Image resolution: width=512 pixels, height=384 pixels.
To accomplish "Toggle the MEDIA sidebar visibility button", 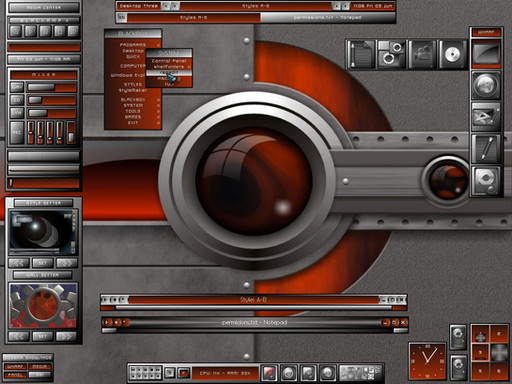I will (x=40, y=367).
